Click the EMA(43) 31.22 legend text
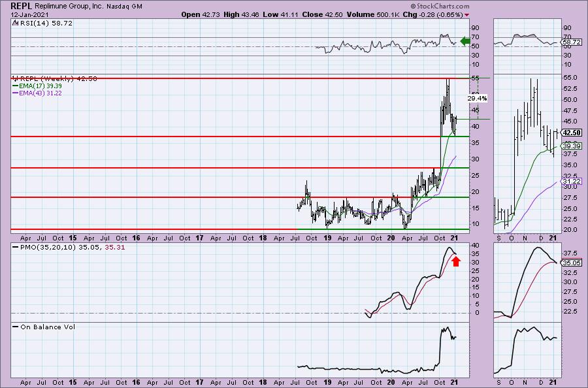This screenshot has height=388, width=588. (41, 93)
